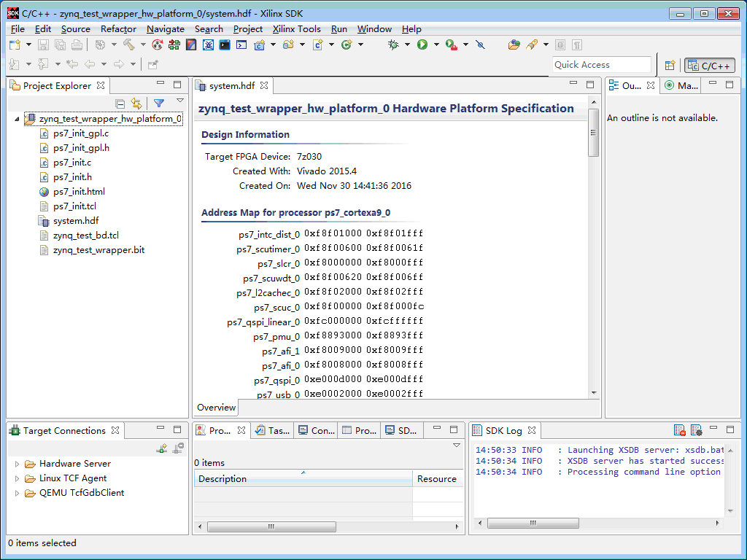Switch to the SDK Terminal tab
747x560 pixels.
[x=401, y=430]
